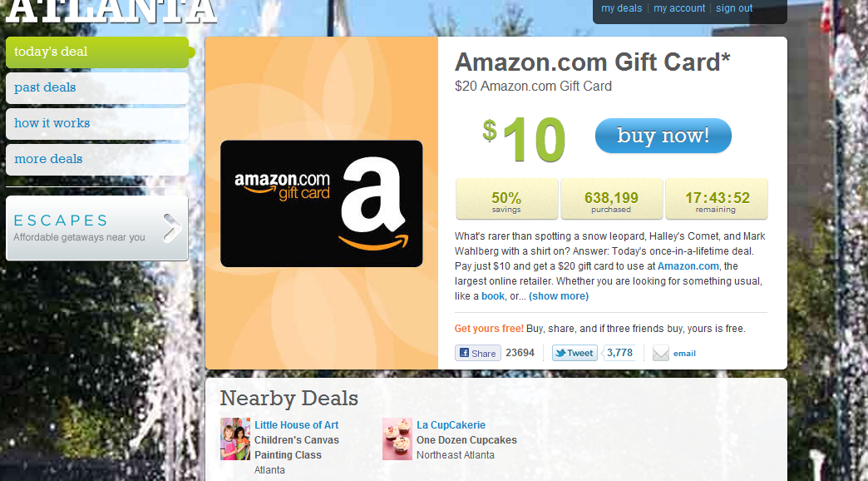This screenshot has height=481, width=868.
Task: Expand description with show more
Action: point(559,296)
